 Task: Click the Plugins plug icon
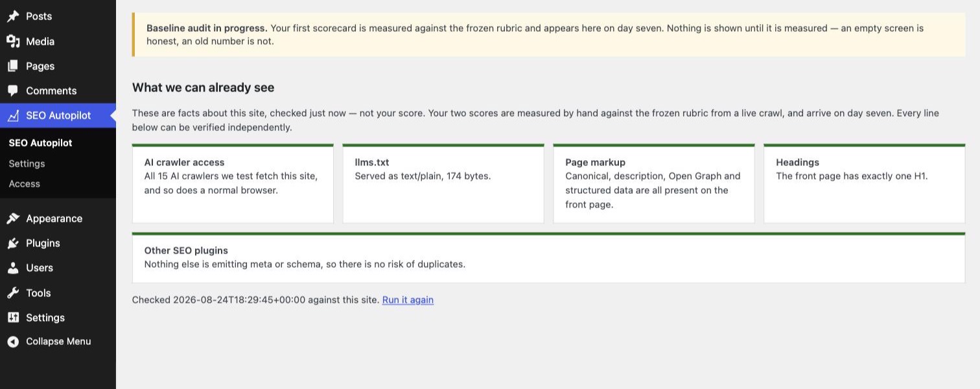13,243
